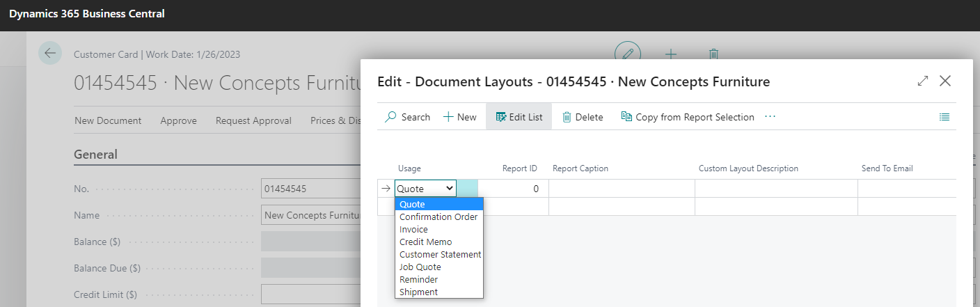This screenshot has height=307, width=980.
Task: Open Search in Document Layouts toolbar
Action: (x=408, y=117)
